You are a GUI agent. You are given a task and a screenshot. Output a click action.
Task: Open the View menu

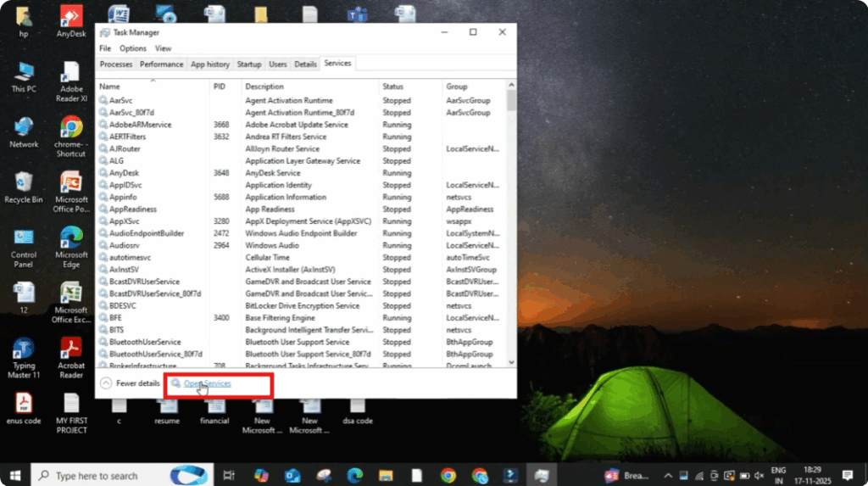click(x=163, y=48)
